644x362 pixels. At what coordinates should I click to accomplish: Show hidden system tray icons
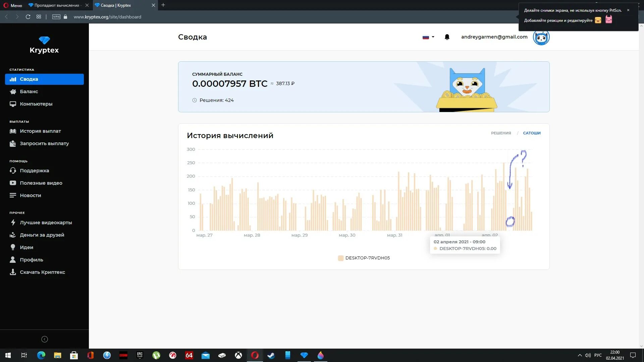tap(580, 355)
